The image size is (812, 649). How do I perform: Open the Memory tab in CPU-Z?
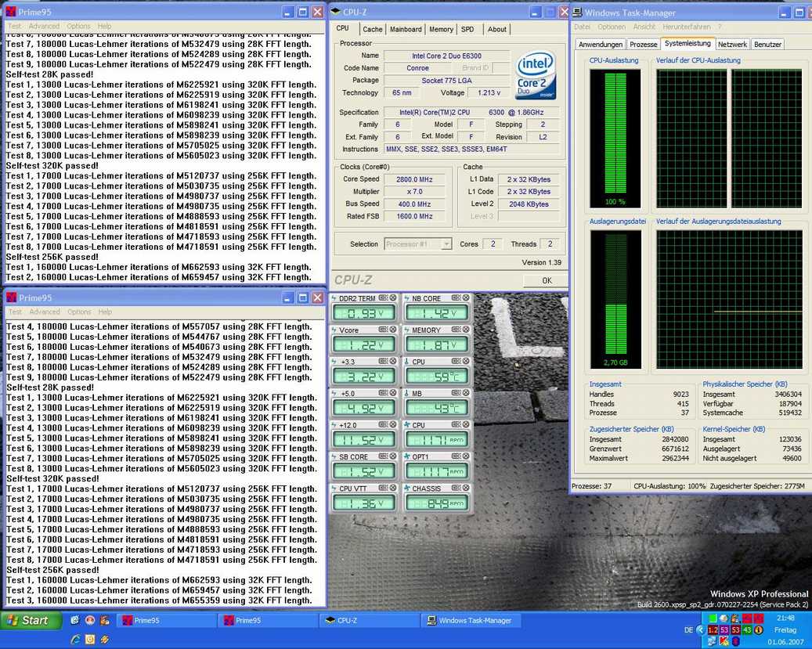pyautogui.click(x=441, y=30)
